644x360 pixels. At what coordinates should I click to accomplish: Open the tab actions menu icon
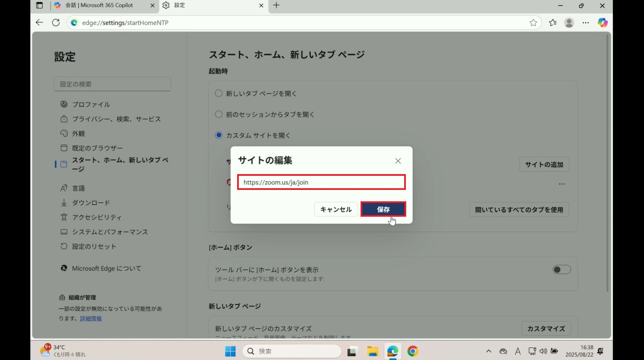(x=40, y=5)
